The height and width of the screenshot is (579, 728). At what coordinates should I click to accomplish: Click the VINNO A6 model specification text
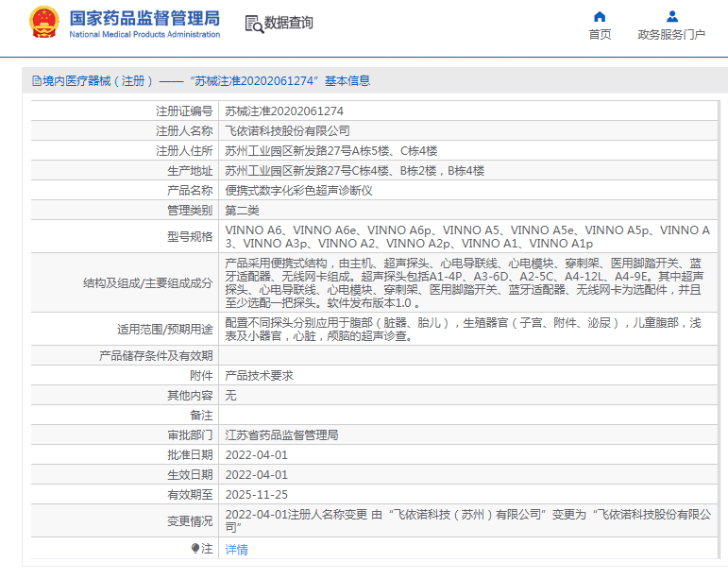tap(467, 237)
